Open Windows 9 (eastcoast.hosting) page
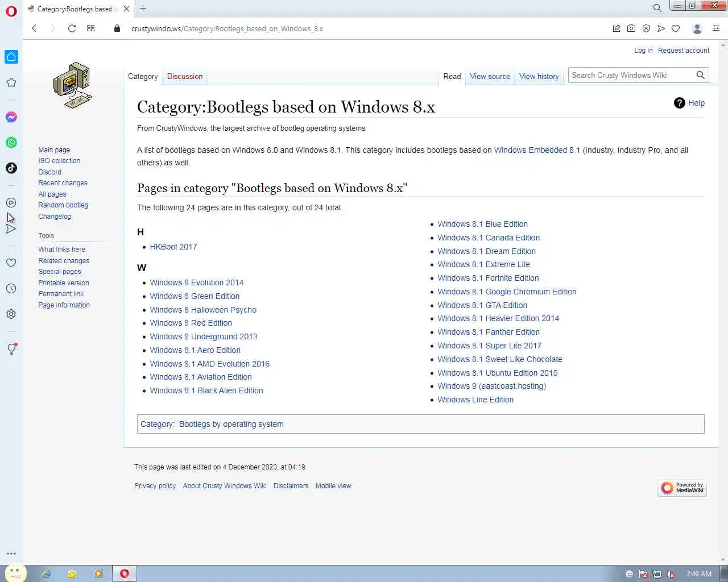 [x=491, y=386]
